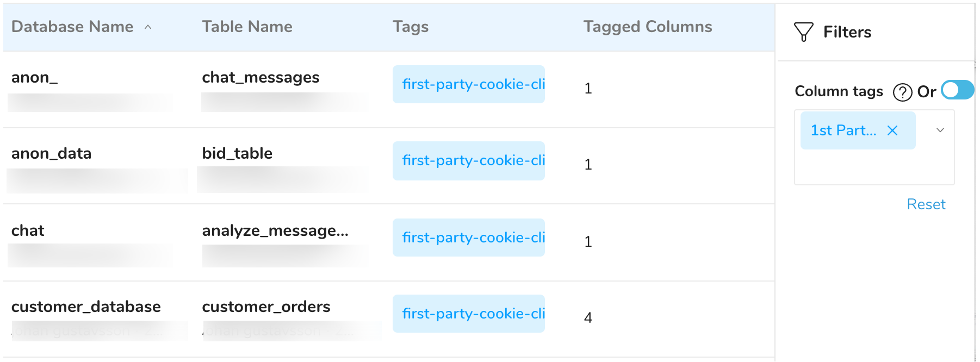This screenshot has width=980, height=362.
Task: Sort by Database Name column header
Action: click(x=72, y=27)
